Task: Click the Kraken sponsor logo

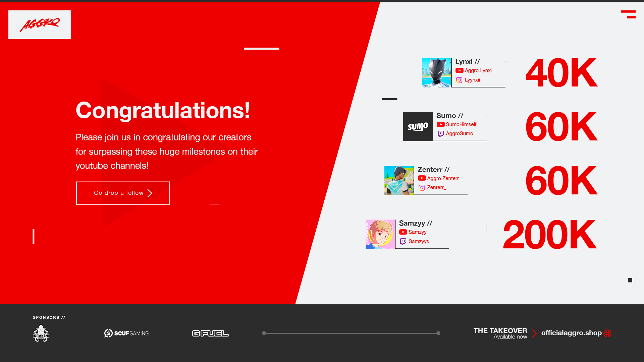Action: click(41, 333)
